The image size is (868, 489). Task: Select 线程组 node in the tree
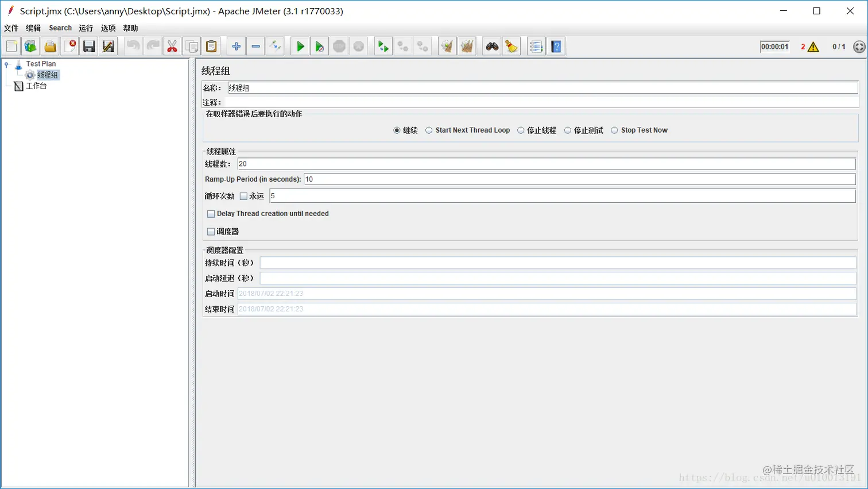(48, 75)
